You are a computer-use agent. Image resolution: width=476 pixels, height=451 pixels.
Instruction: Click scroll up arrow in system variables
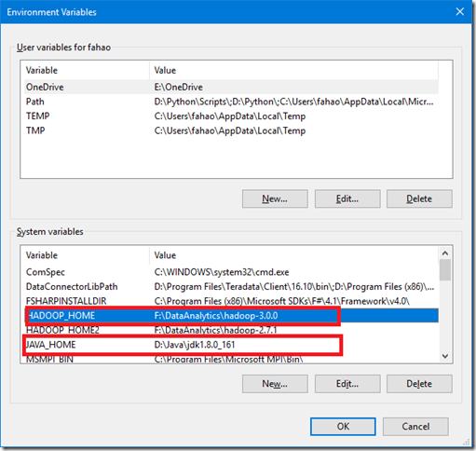(x=445, y=253)
